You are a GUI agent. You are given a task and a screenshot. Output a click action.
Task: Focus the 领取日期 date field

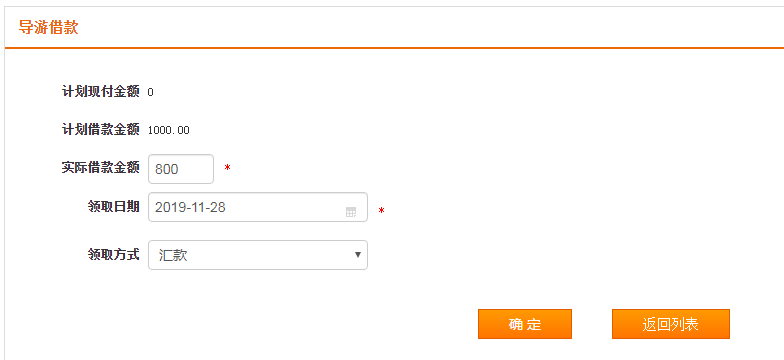[258, 207]
